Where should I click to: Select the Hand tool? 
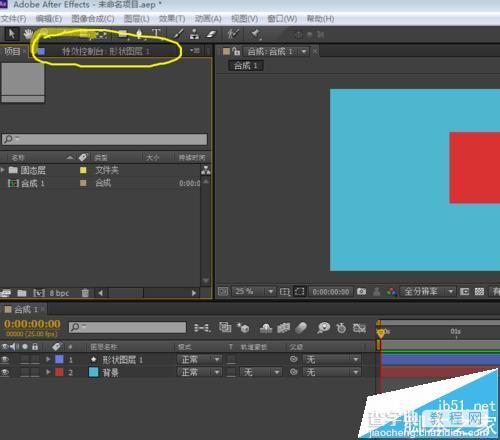click(28, 34)
